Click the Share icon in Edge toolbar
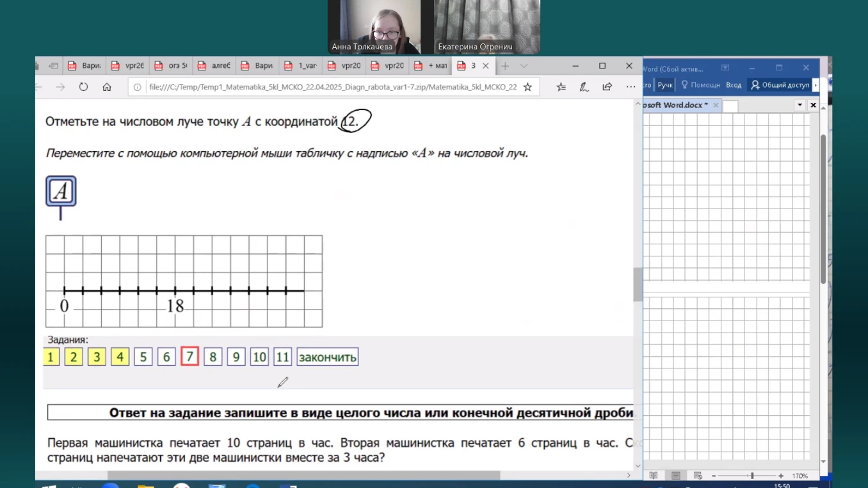Screen dimensions: 868x488 tap(607, 87)
